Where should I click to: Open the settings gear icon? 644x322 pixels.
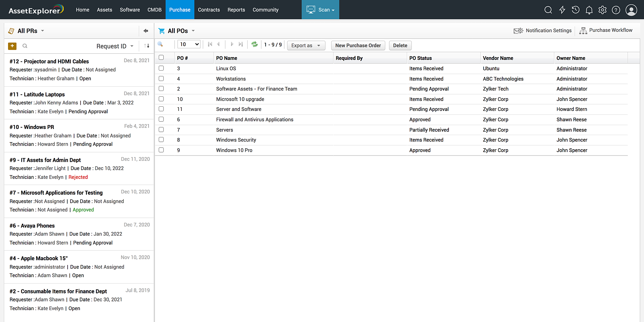(x=602, y=10)
